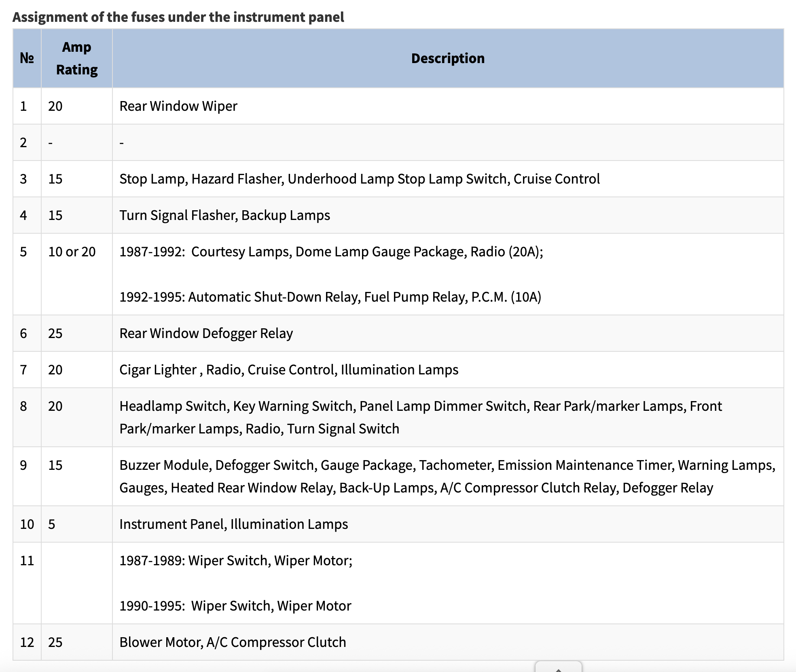This screenshot has width=796, height=672.
Task: Click the 'Instrument Panel, Illumination Lamps' cell
Action: pyautogui.click(x=233, y=524)
